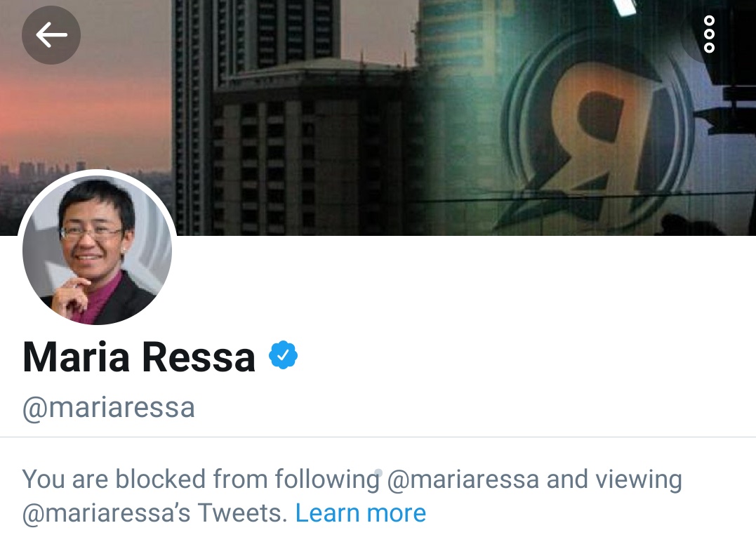Click the divider line under the handle
756x549 pixels.
pos(378,437)
